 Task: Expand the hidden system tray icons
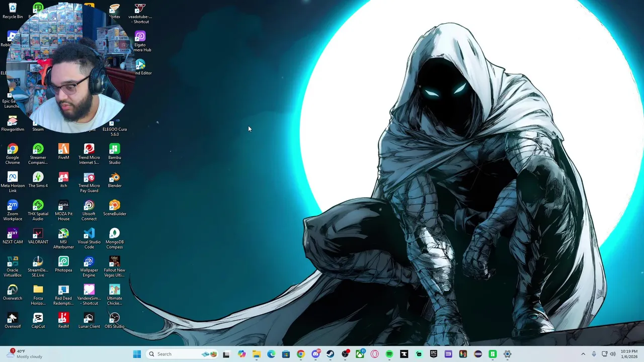(583, 354)
